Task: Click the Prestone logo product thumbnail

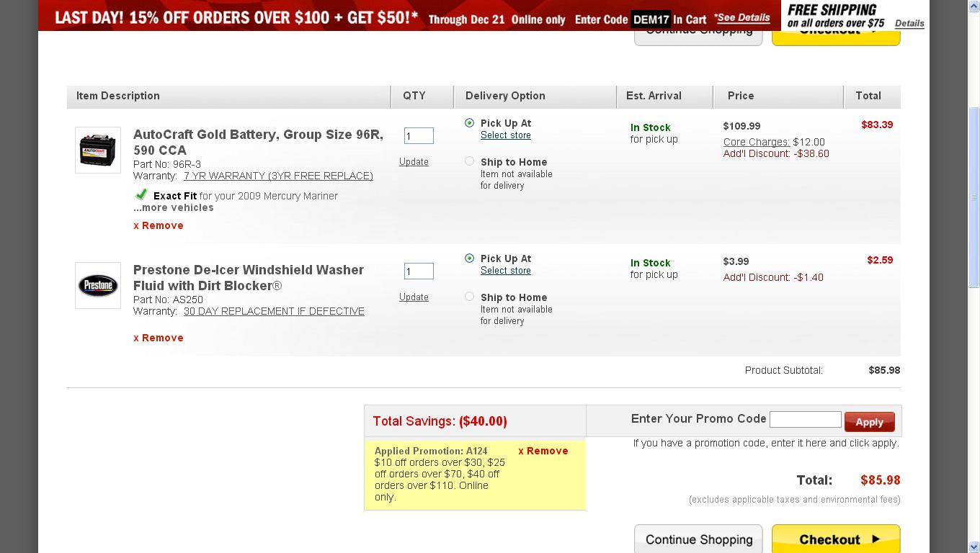Action: (98, 285)
